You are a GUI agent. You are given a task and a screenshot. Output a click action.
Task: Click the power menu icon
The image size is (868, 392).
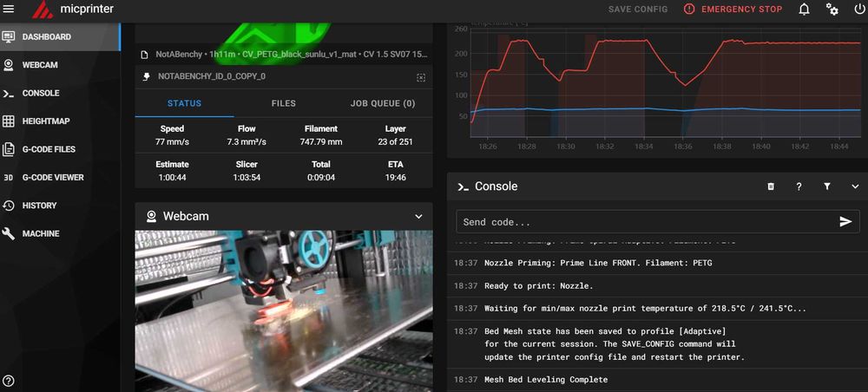859,9
